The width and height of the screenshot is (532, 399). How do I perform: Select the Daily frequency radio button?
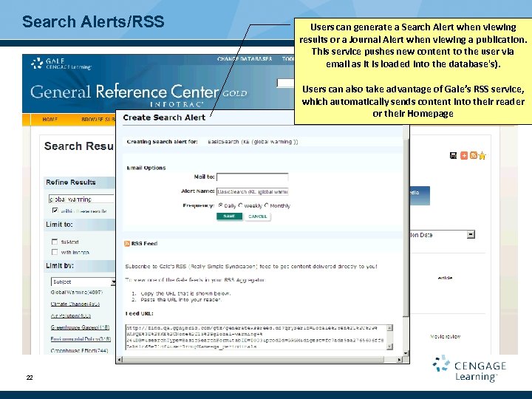tap(220, 205)
